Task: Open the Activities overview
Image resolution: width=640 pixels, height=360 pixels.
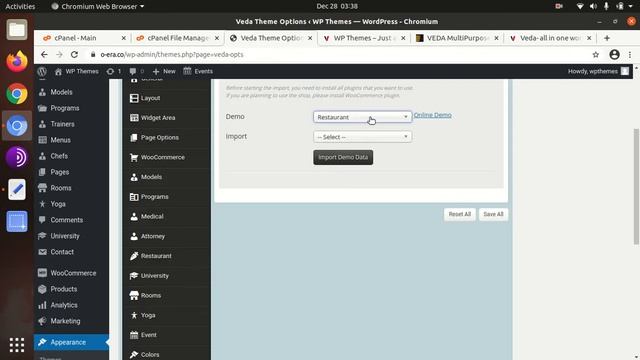Action: [20, 6]
